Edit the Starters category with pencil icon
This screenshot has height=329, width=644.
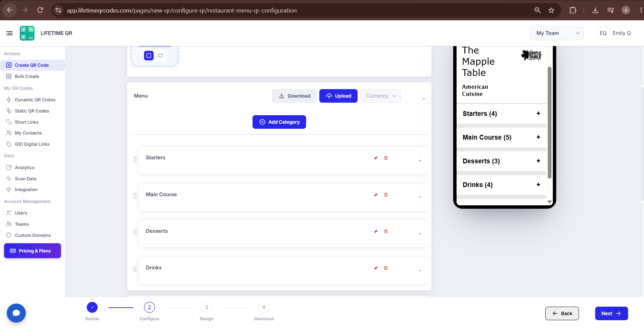(x=376, y=158)
